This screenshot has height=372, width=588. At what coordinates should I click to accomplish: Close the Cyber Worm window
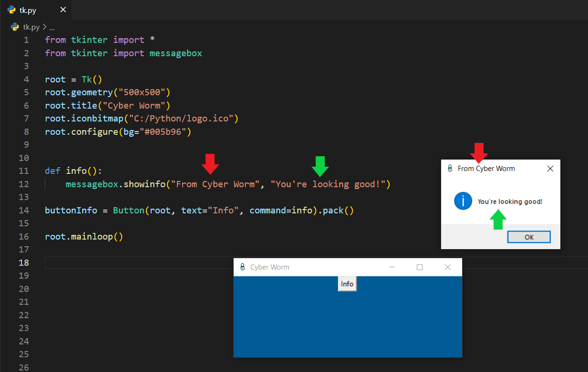click(x=447, y=267)
